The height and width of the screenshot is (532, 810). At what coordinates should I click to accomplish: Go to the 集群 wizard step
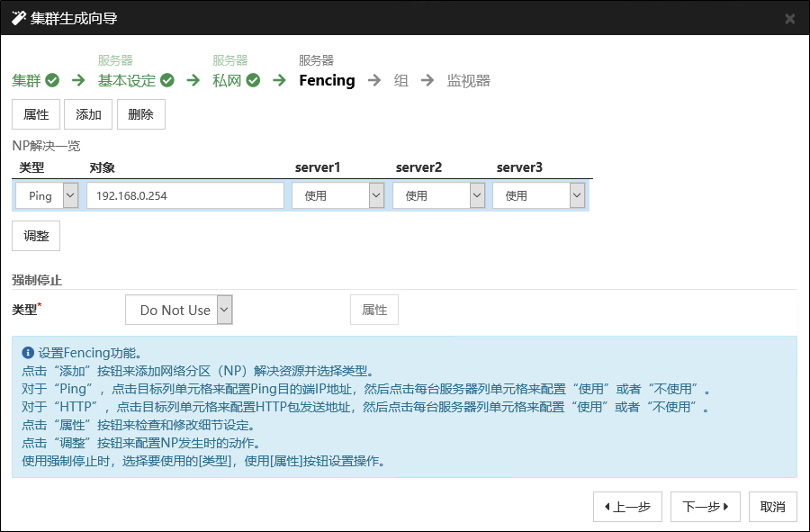pyautogui.click(x=26, y=80)
